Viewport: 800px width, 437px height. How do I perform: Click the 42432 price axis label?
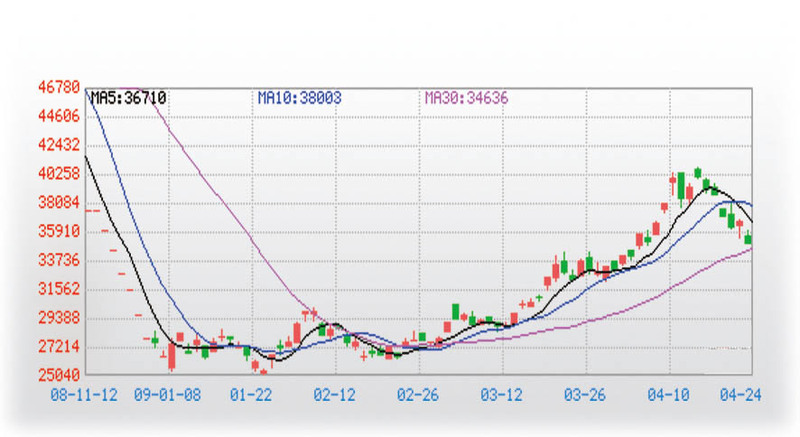59,145
